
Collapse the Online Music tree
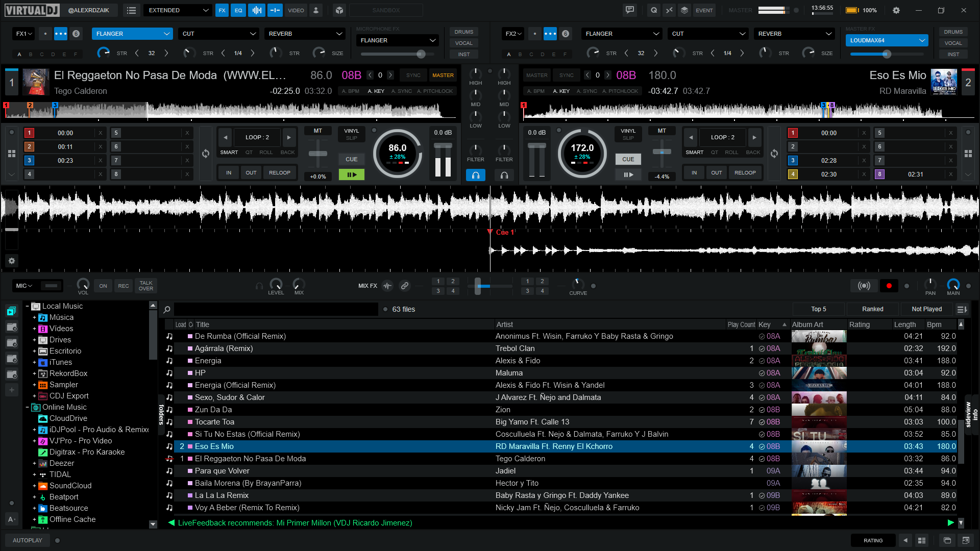[27, 407]
